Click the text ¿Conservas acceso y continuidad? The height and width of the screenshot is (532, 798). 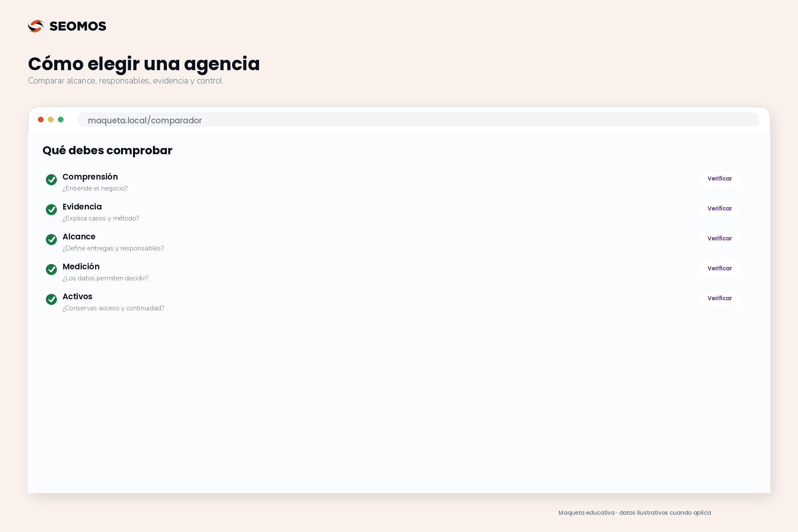click(113, 308)
